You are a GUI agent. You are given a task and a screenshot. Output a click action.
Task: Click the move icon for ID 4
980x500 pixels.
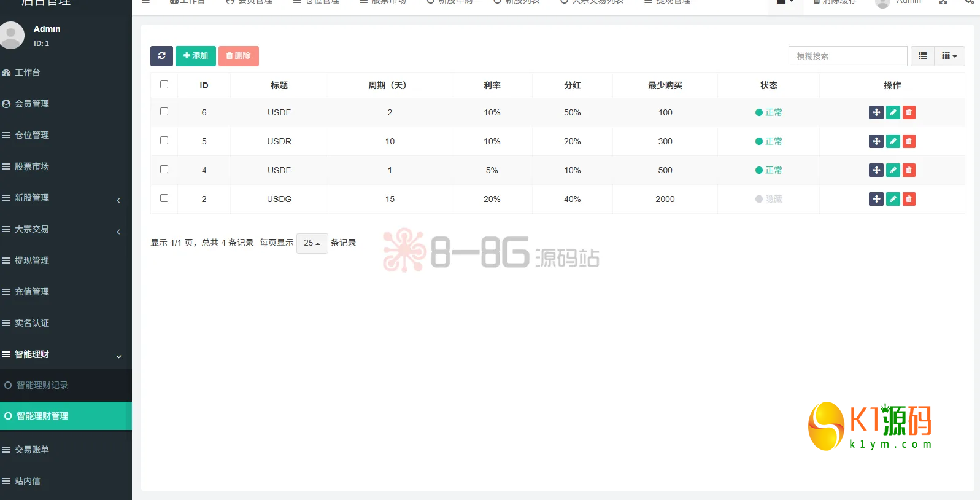point(876,170)
